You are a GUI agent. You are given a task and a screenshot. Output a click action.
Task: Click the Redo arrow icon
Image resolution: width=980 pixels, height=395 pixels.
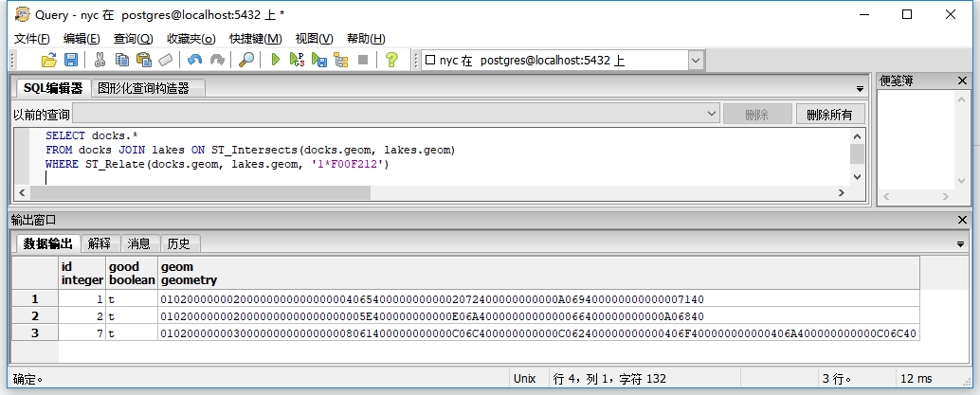click(x=217, y=60)
